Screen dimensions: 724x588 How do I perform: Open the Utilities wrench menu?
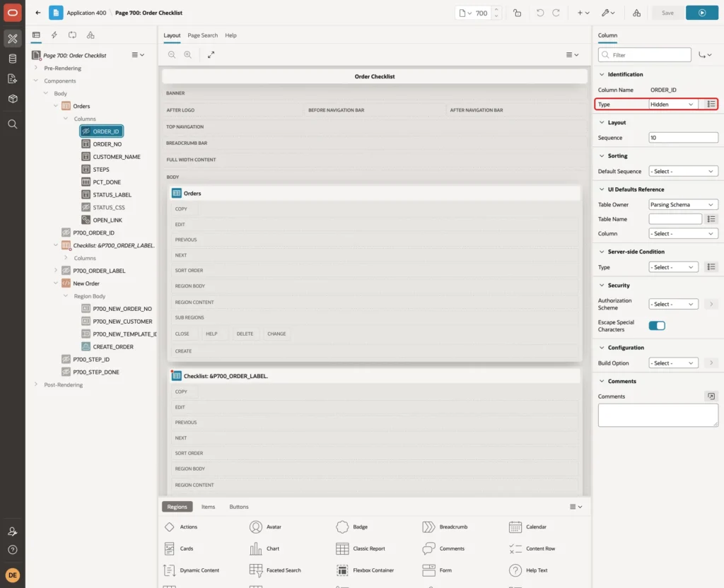pyautogui.click(x=608, y=13)
